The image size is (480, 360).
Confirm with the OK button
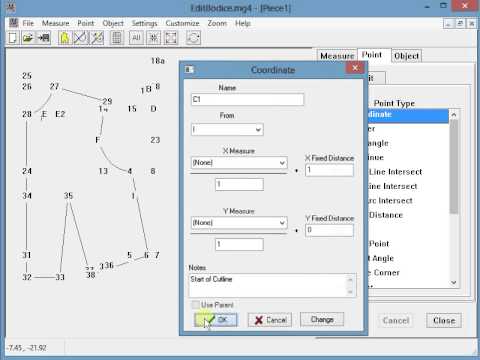(216, 320)
